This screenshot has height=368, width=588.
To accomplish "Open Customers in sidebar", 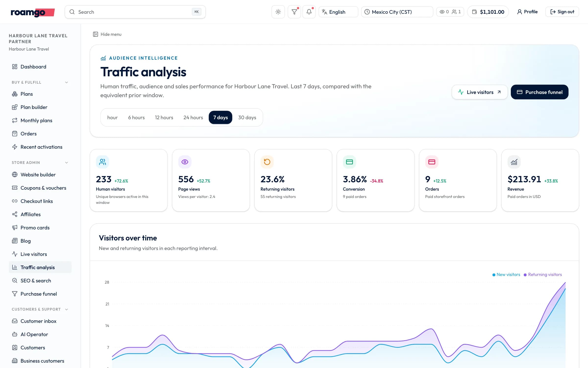I will coord(40,348).
